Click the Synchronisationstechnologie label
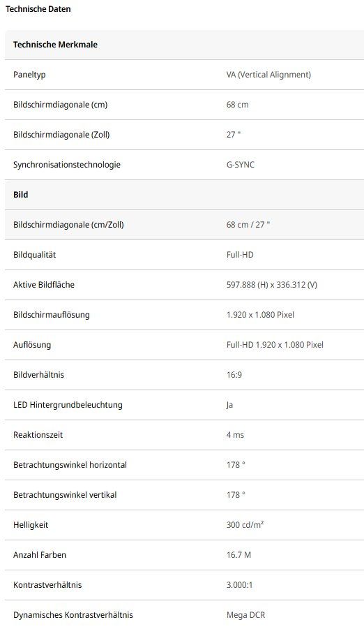 66,165
